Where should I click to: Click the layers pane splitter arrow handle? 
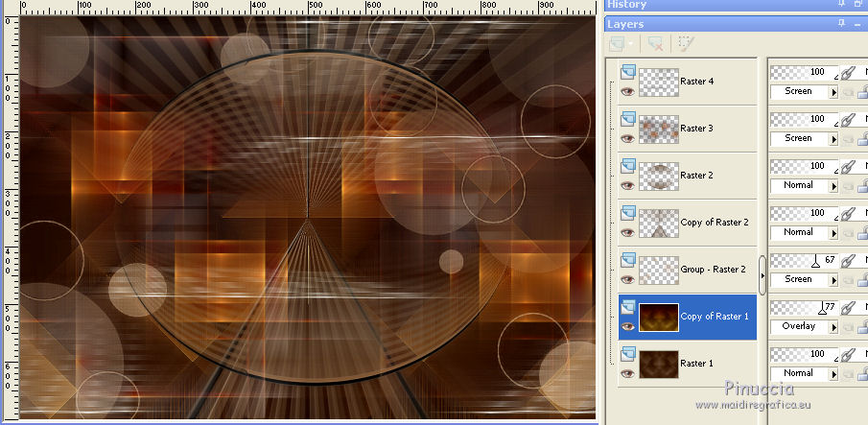pyautogui.click(x=762, y=275)
